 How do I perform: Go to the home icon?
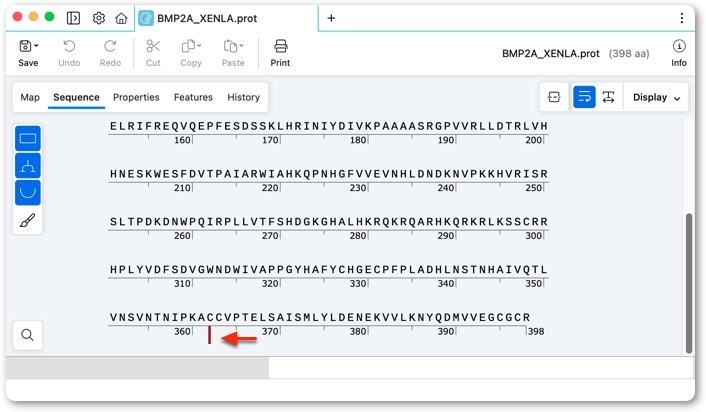coord(121,18)
